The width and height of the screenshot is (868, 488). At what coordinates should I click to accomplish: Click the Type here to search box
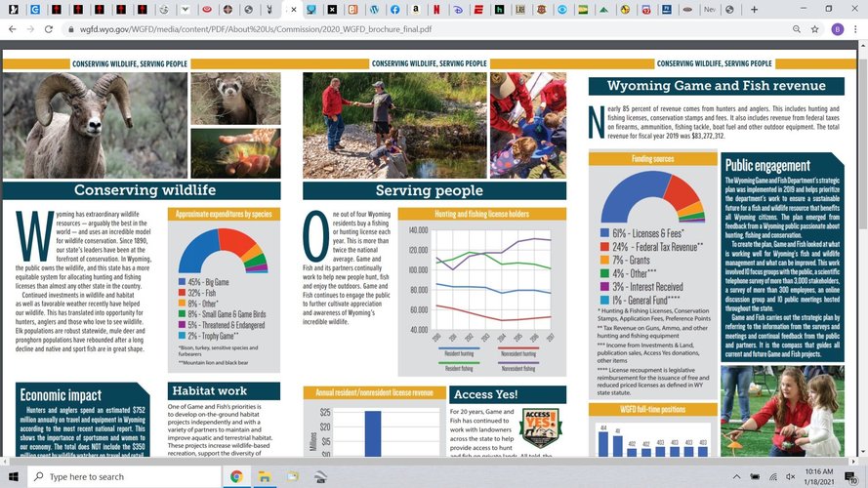(x=124, y=476)
